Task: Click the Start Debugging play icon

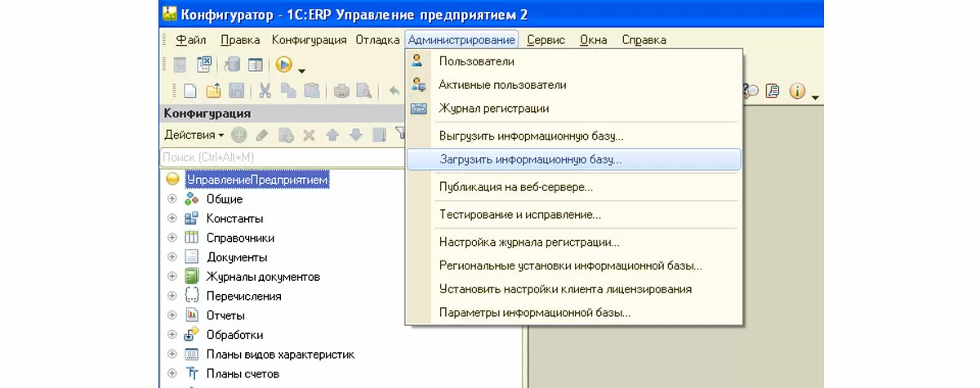Action: [x=283, y=65]
